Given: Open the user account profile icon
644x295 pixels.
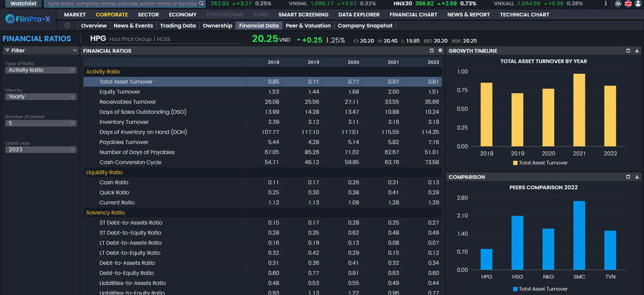Looking at the screenshot, I should 638,4.
